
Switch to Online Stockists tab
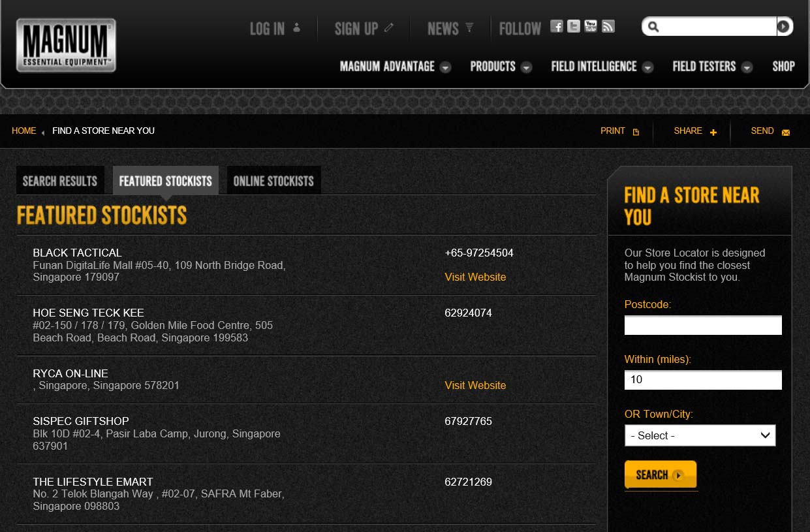click(x=273, y=181)
